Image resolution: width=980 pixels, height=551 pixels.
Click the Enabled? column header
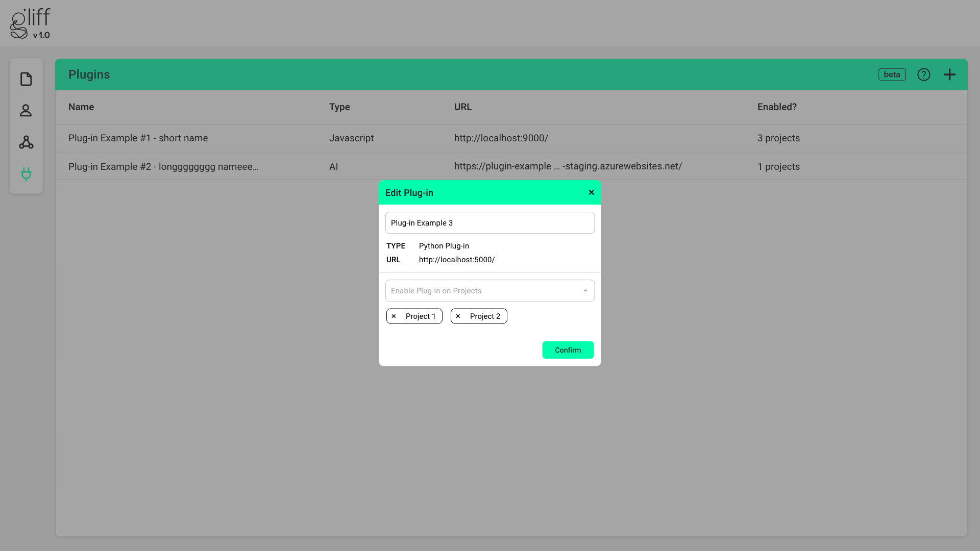[x=777, y=107]
